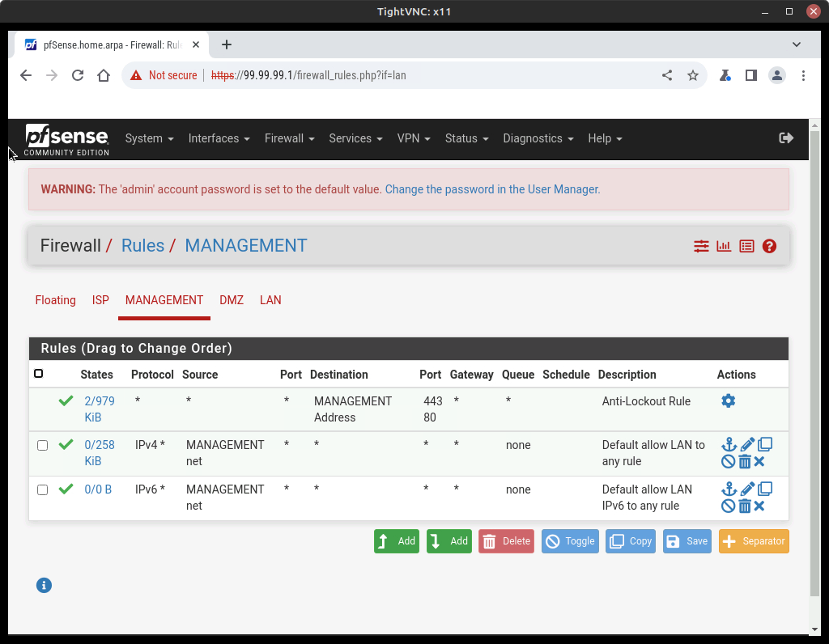829x644 pixels.
Task: Switch to the Floating tab
Action: tap(56, 300)
